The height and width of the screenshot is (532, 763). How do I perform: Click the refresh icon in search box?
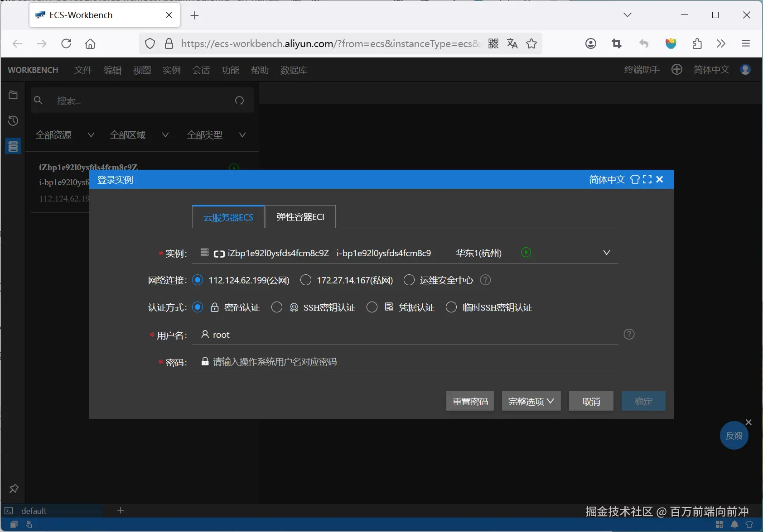click(240, 101)
